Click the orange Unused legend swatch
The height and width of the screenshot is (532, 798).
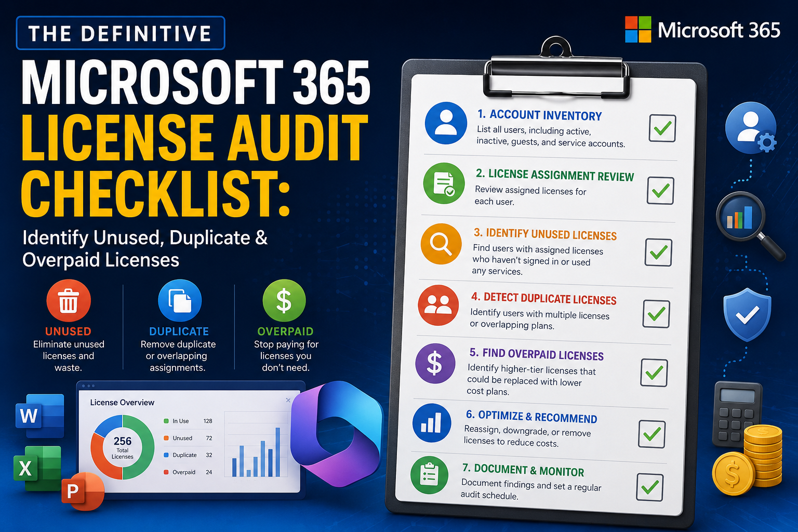pyautogui.click(x=166, y=438)
